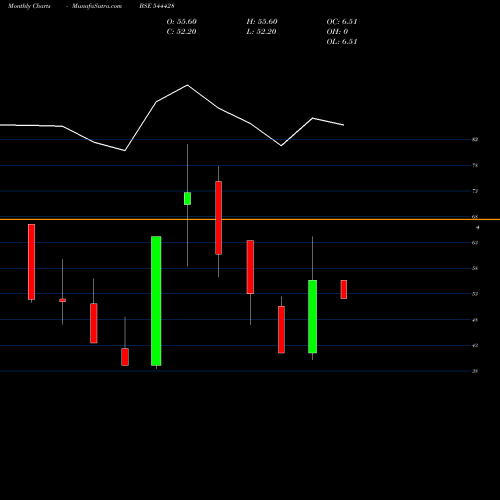
Task: Select the 'H: 55.60' high value
Action: point(262,22)
